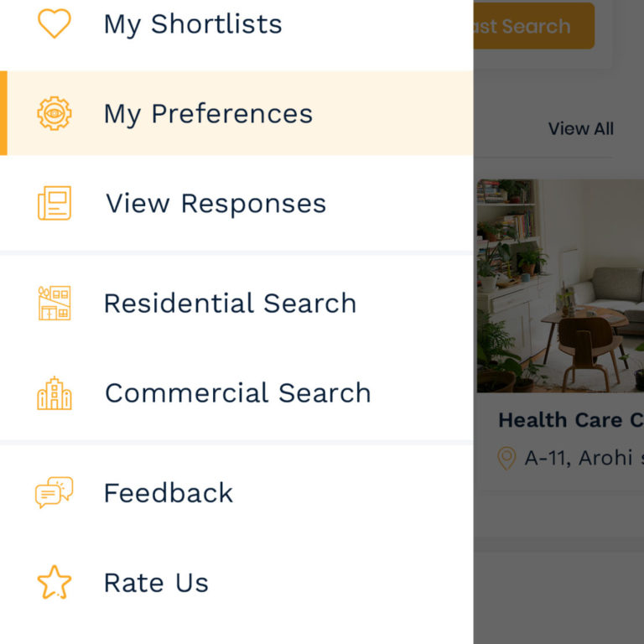This screenshot has height=644, width=644.
Task: Open Commercial Search option
Action: 237,393
